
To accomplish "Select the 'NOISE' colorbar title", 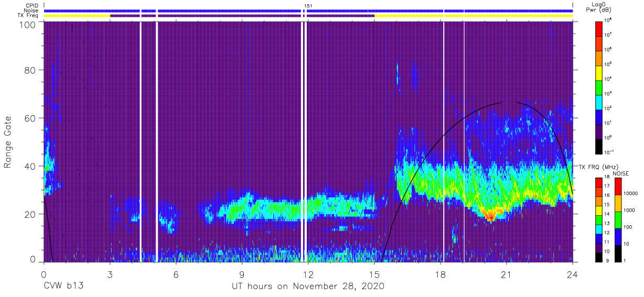I will [621, 173].
